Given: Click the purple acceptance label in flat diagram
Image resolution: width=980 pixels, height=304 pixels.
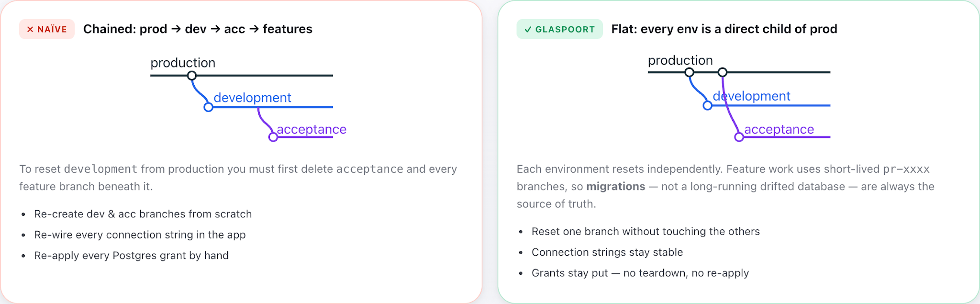Looking at the screenshot, I should click(779, 129).
